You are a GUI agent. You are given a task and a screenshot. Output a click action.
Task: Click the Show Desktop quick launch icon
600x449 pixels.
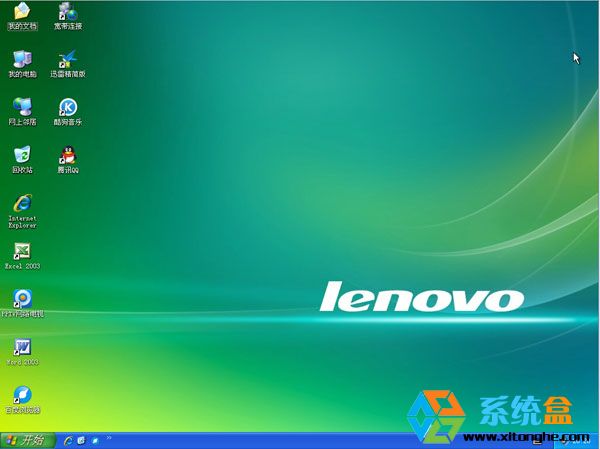(81, 441)
